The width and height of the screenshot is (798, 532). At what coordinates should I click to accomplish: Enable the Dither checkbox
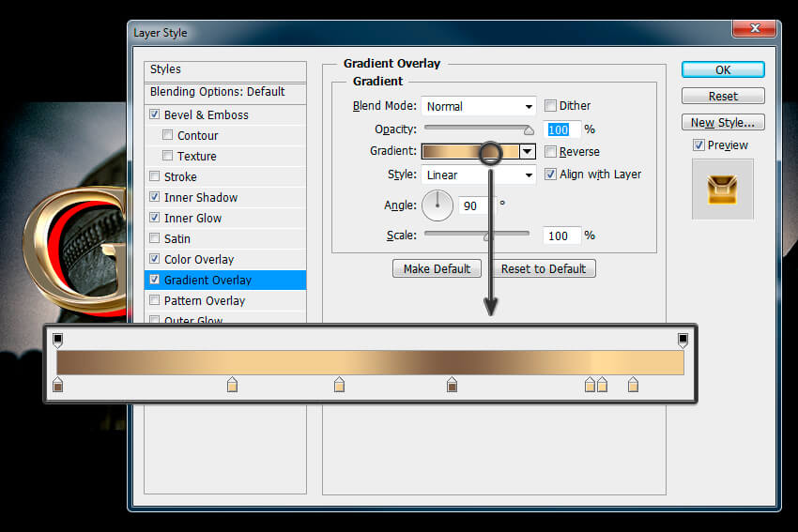[550, 105]
